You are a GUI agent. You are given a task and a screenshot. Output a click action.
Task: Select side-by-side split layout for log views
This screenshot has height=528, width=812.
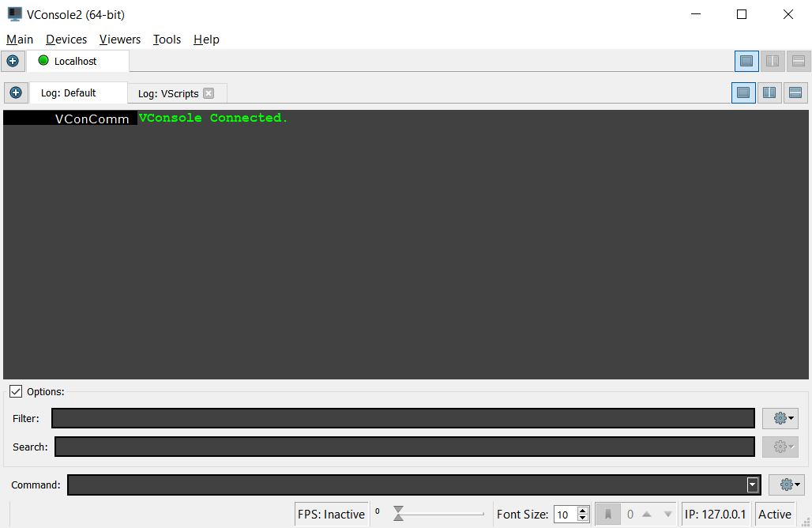coord(769,92)
